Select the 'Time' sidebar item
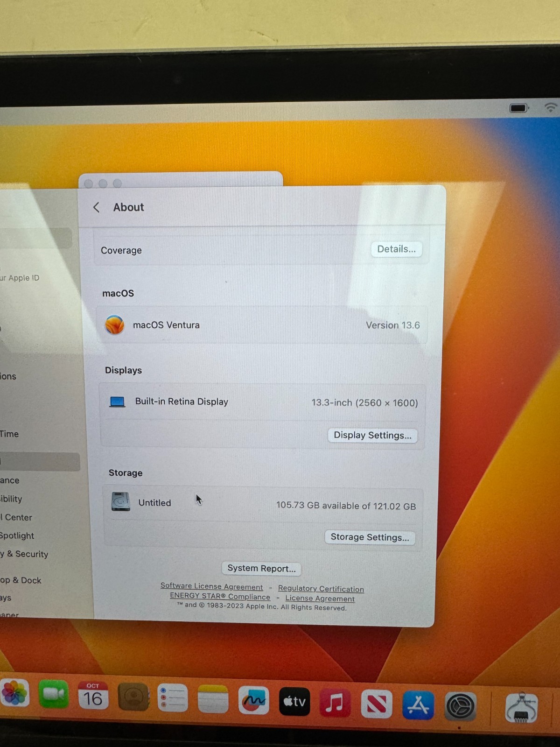 click(9, 434)
